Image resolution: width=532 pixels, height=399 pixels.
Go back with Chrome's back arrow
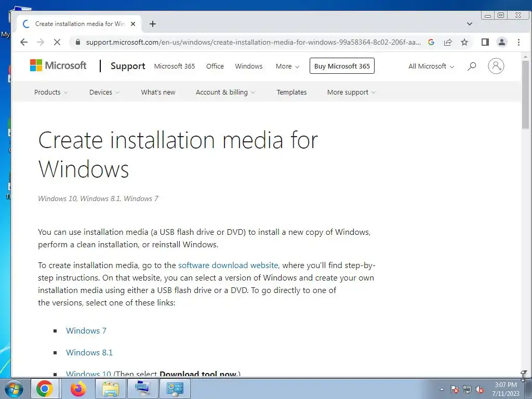coord(24,42)
